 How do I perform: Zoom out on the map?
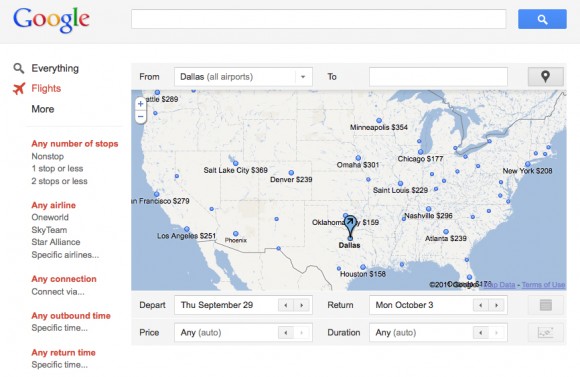(x=141, y=117)
